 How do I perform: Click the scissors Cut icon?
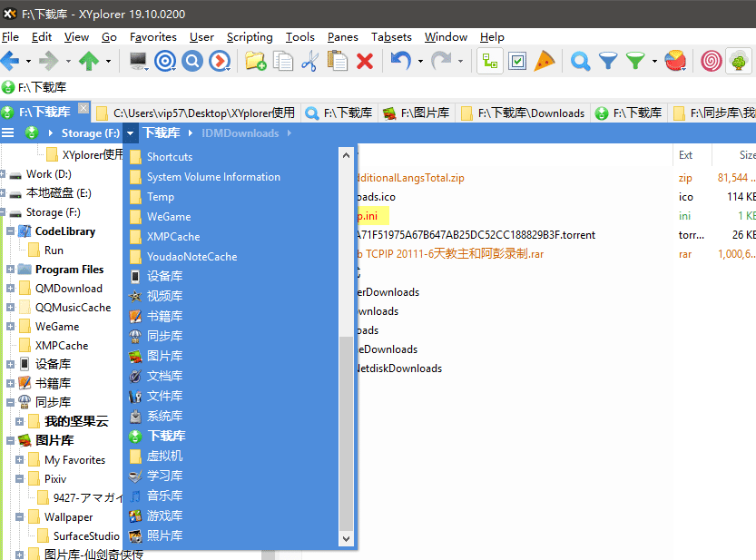click(309, 62)
